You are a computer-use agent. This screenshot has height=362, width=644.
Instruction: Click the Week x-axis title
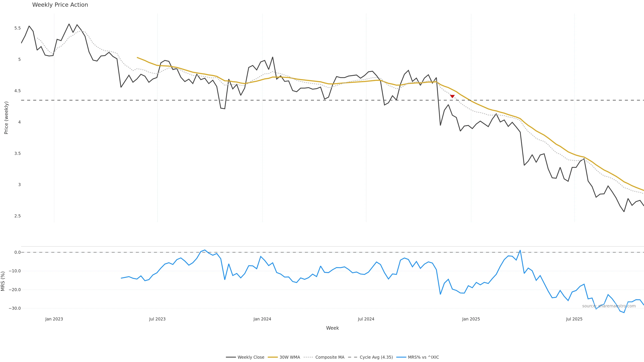tap(332, 328)
